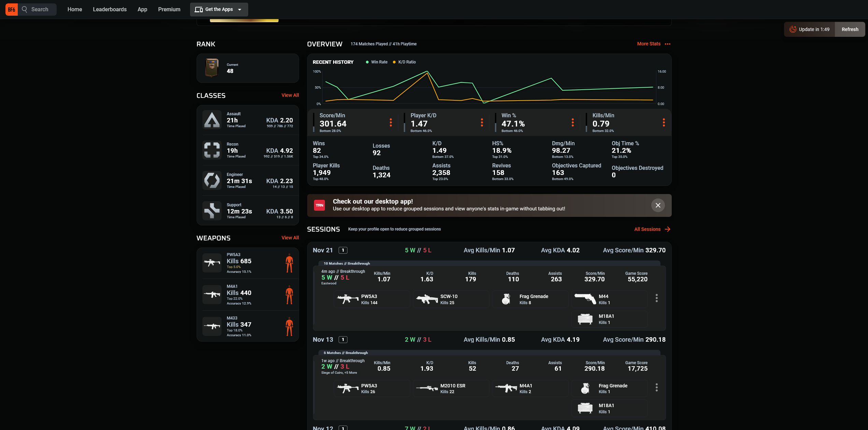Open Score/Min stat options menu
Image resolution: width=868 pixels, height=430 pixels.
click(x=391, y=122)
